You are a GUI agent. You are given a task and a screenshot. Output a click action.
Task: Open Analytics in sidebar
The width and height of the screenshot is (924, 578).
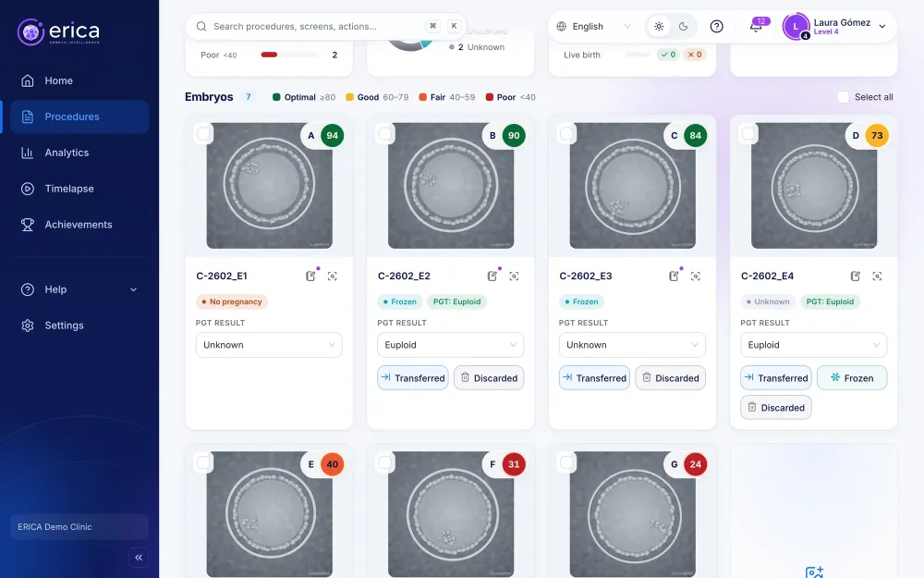pyautogui.click(x=79, y=153)
